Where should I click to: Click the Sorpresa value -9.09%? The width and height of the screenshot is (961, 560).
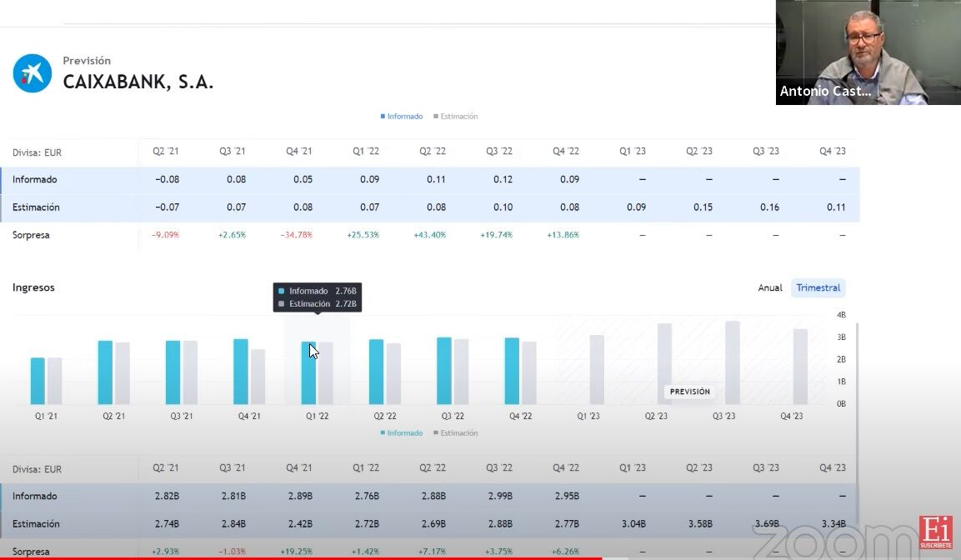(x=166, y=235)
